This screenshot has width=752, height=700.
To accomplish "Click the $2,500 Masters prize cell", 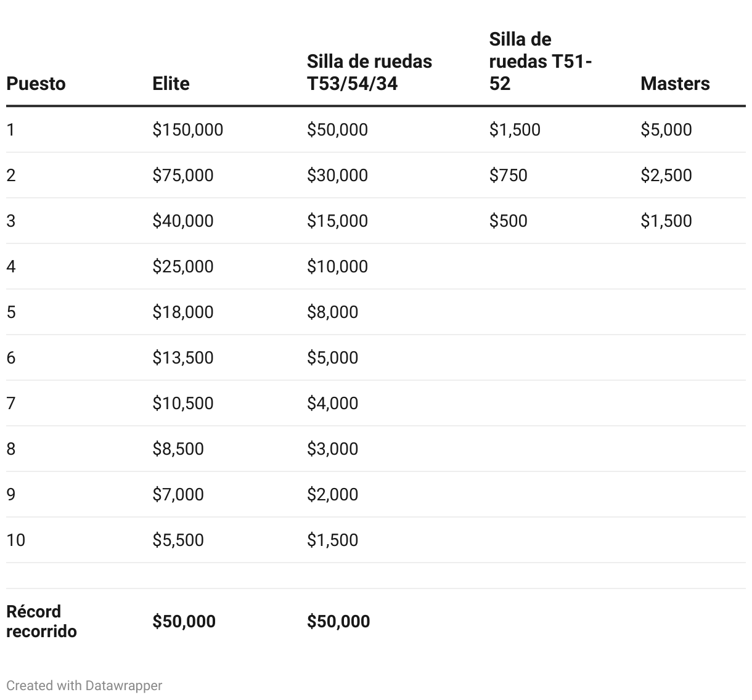I will pyautogui.click(x=666, y=176).
